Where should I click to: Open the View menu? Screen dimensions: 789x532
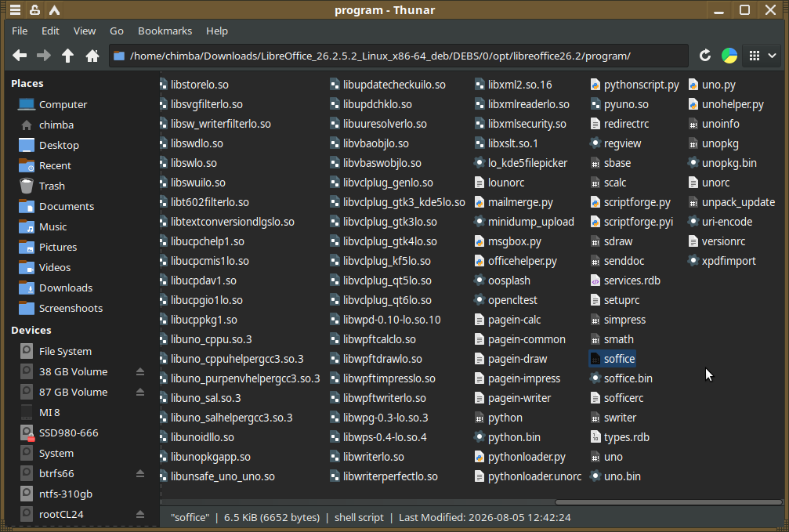[85, 31]
